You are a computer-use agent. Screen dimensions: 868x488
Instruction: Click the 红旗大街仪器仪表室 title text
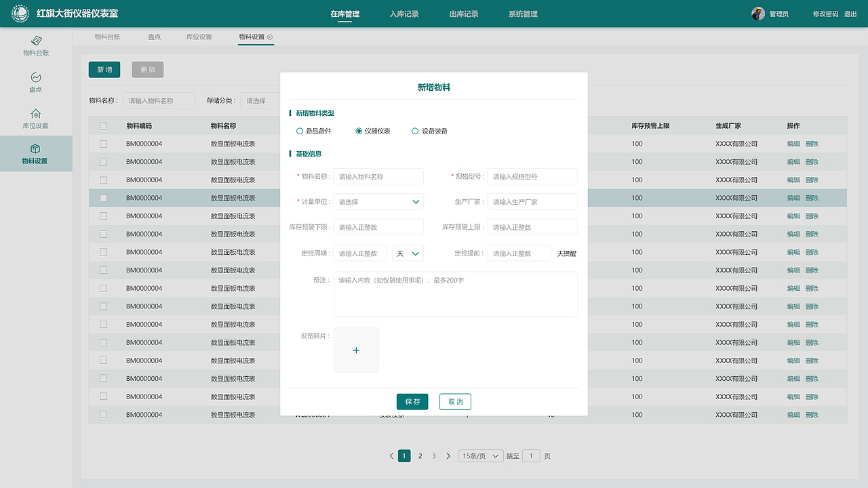click(x=77, y=14)
